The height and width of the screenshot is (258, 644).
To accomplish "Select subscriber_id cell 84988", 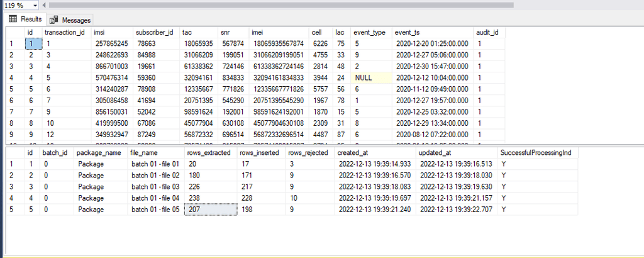I will pos(157,55).
